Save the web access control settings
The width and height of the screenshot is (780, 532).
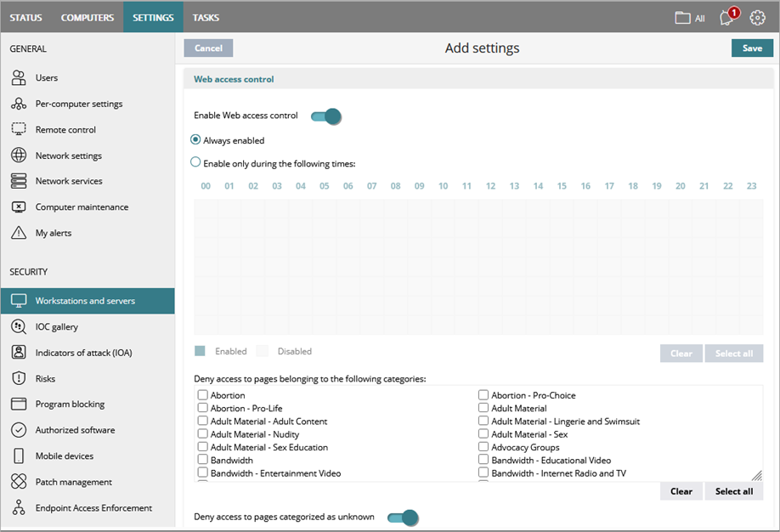[752, 48]
